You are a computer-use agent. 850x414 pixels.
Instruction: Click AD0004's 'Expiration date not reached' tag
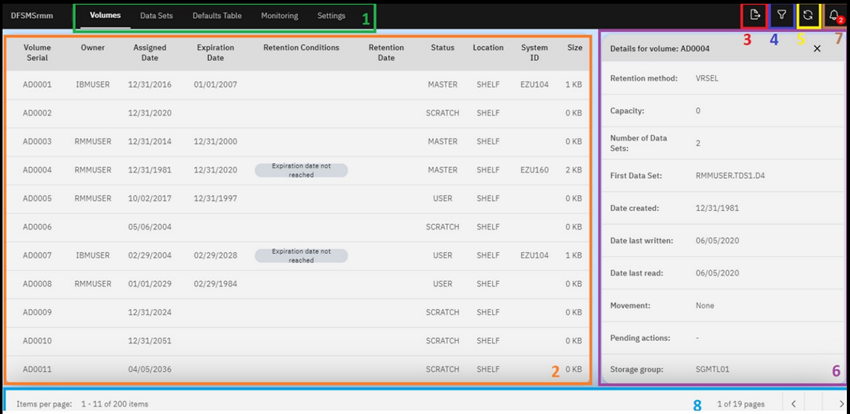tap(301, 170)
